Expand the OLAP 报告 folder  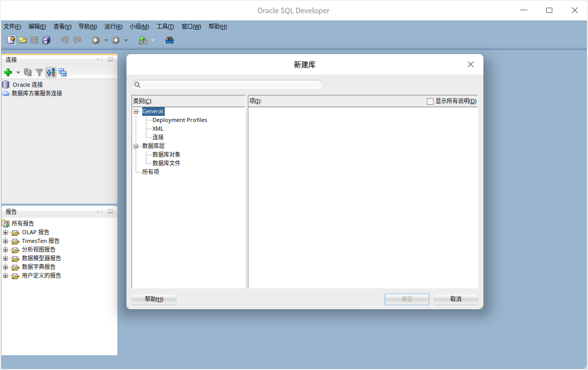tap(5, 233)
